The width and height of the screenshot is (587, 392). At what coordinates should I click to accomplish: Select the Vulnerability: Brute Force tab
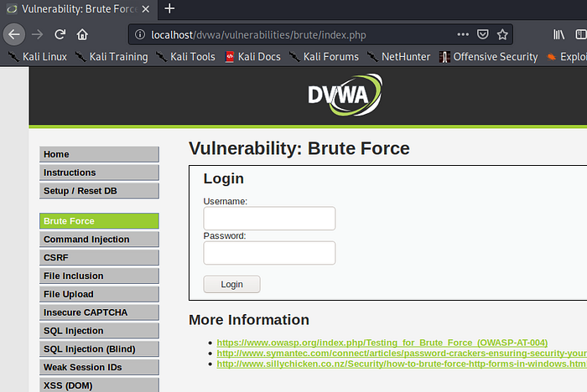79,9
